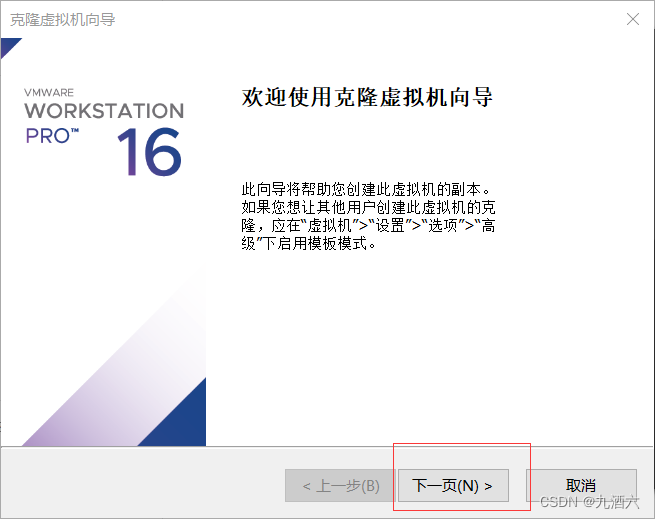Click the 取消 button
This screenshot has height=519, width=655.
[x=581, y=486]
